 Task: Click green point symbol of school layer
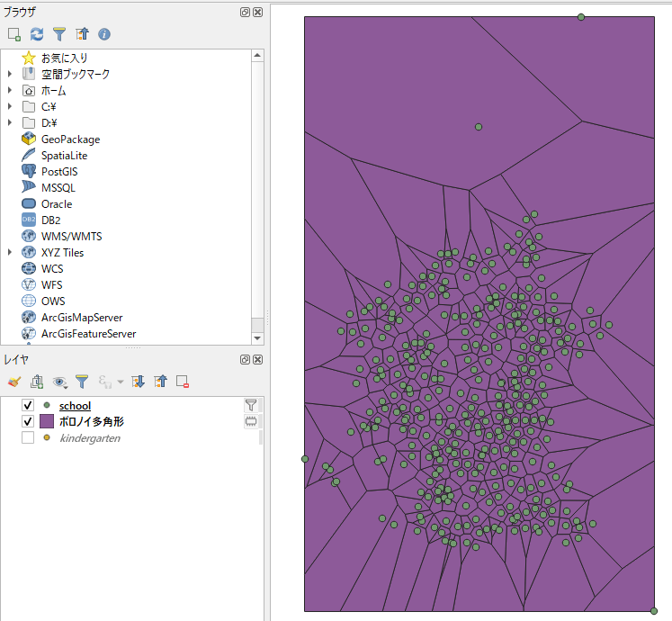click(x=47, y=405)
